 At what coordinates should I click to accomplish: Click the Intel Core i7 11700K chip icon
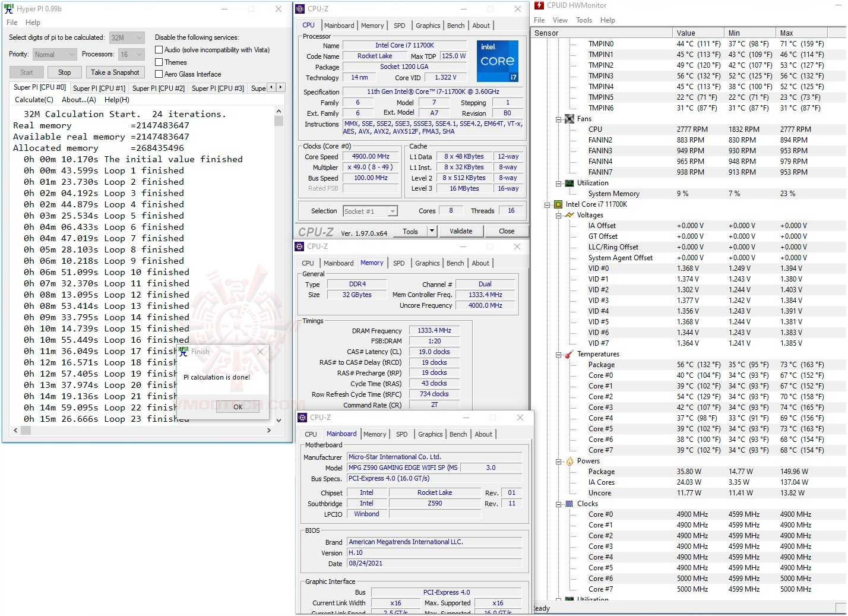point(558,204)
